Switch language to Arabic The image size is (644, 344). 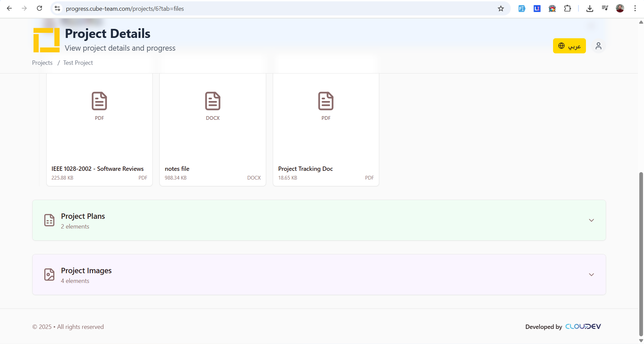[x=569, y=46]
